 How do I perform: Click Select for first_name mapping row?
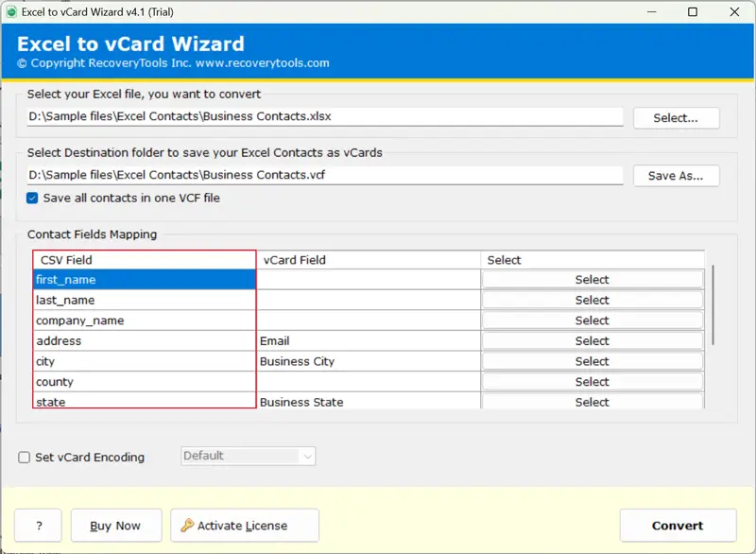click(592, 280)
